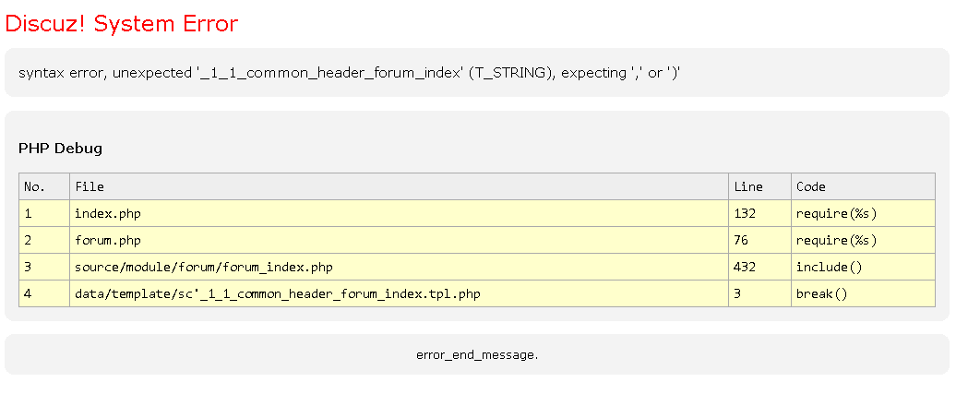Select the index.php file cell
Image resolution: width=980 pixels, height=406 pixels.
click(x=108, y=213)
